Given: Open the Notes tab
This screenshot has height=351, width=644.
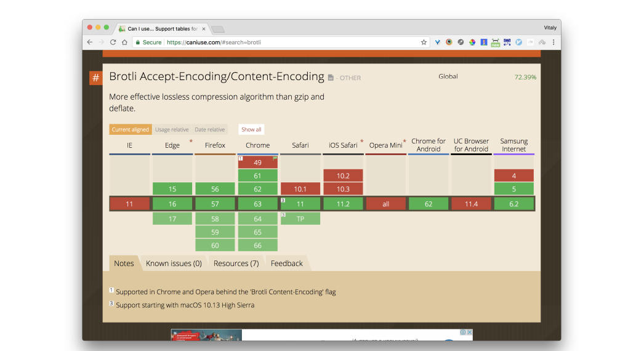Looking at the screenshot, I should [124, 264].
